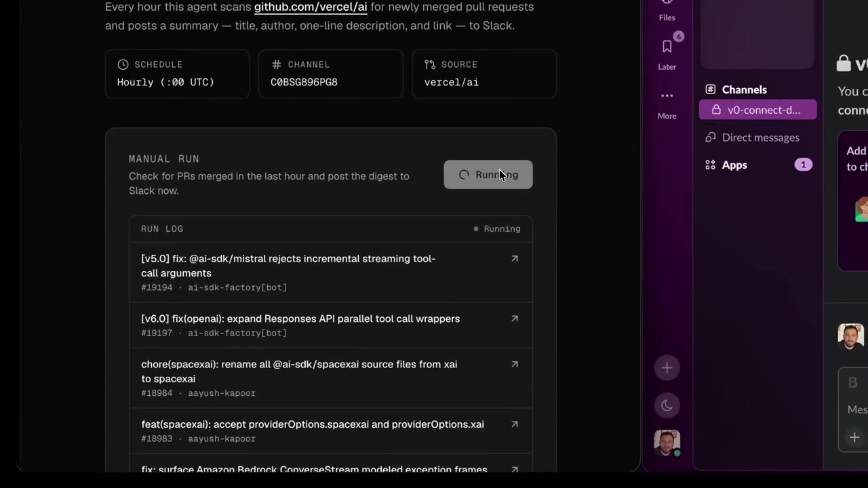
Task: Click the Running manual run button
Action: (x=488, y=175)
